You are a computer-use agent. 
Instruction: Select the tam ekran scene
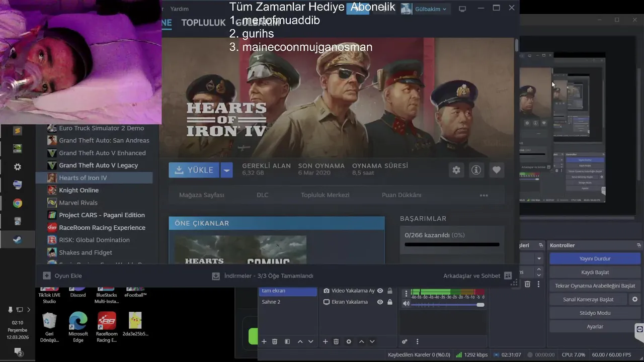coord(288,291)
